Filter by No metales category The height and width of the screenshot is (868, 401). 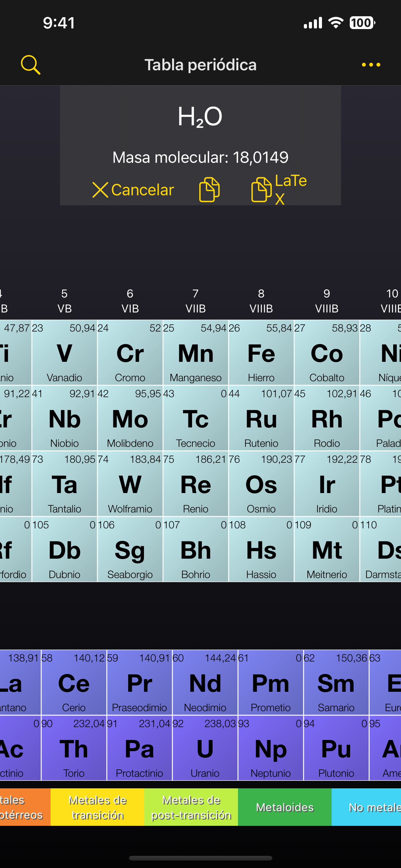[366, 807]
